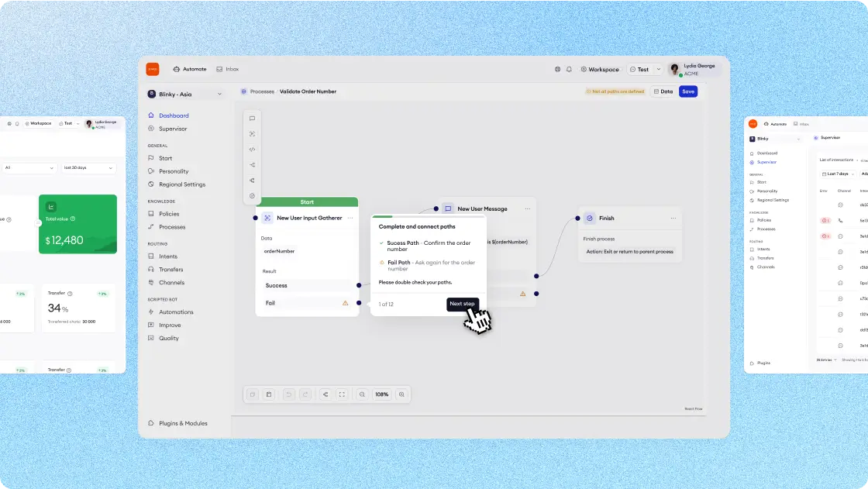Viewport: 868px width, 489px height.
Task: Click the New User Message node chat icon
Action: click(x=448, y=208)
